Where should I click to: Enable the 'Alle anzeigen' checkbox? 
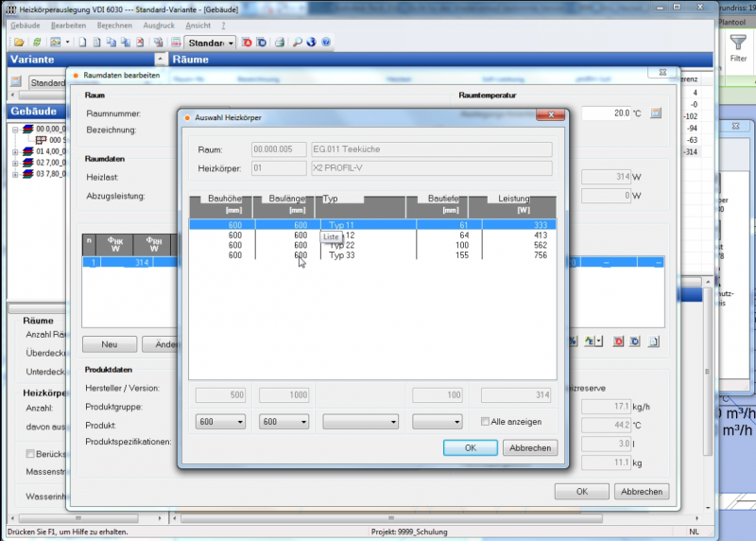click(x=486, y=422)
